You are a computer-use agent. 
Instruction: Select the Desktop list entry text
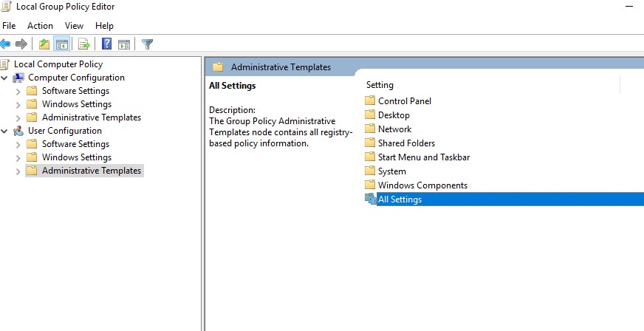(x=394, y=115)
